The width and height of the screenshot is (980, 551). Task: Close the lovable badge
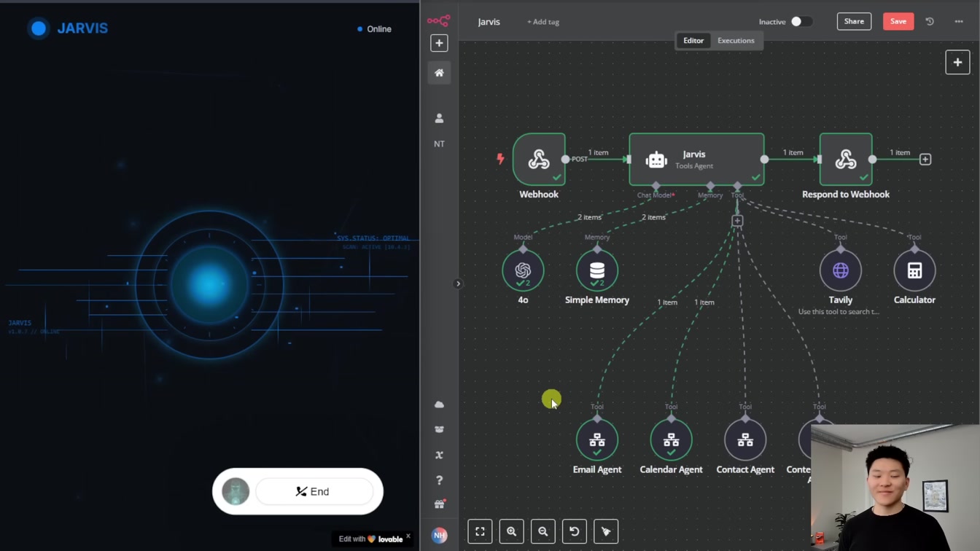408,536
